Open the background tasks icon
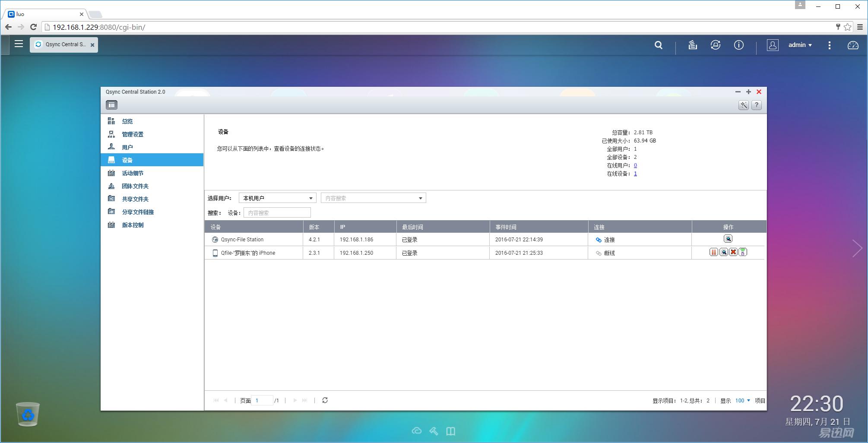The image size is (868, 443). [x=693, y=45]
